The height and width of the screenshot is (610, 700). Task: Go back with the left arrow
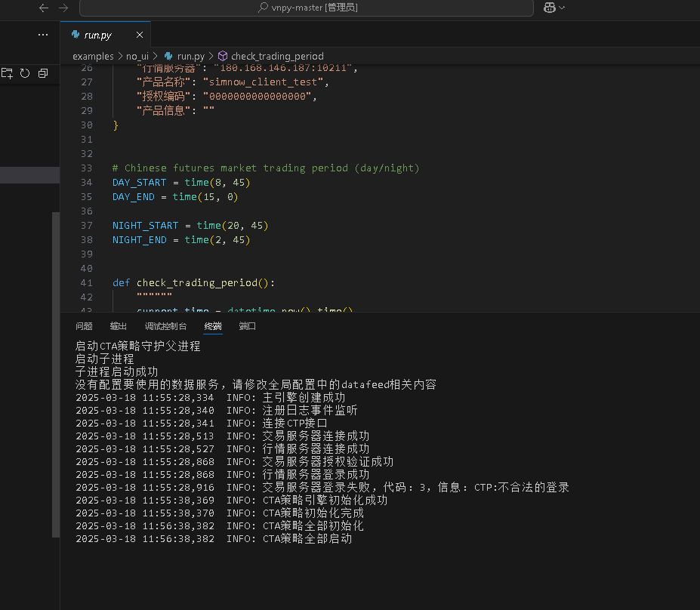point(43,8)
